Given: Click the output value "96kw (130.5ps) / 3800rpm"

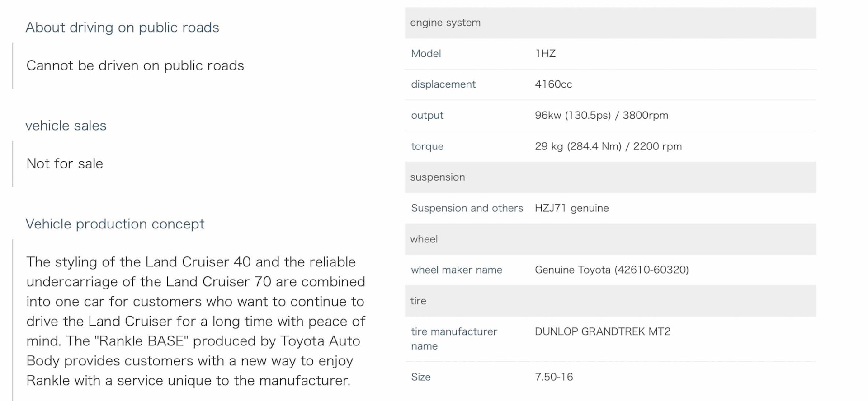Looking at the screenshot, I should 601,115.
